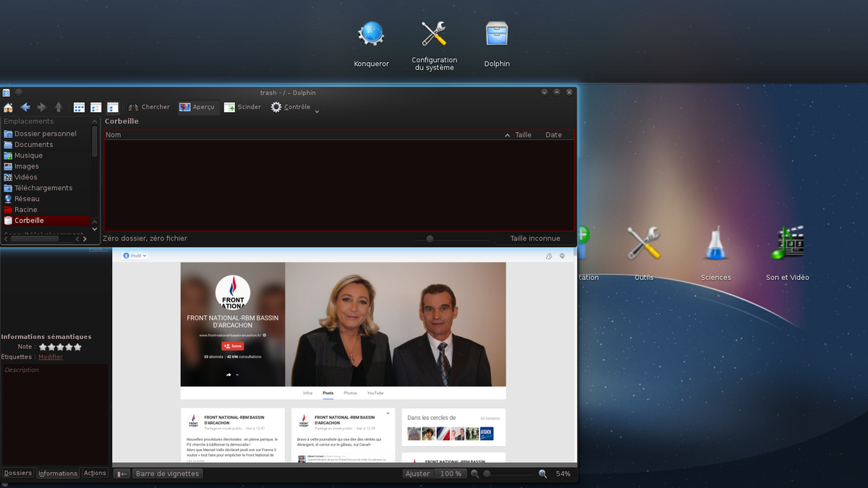Adjust Dolphin icon zoom slider in status bar
Screen dimensions: 868x488
click(x=430, y=239)
